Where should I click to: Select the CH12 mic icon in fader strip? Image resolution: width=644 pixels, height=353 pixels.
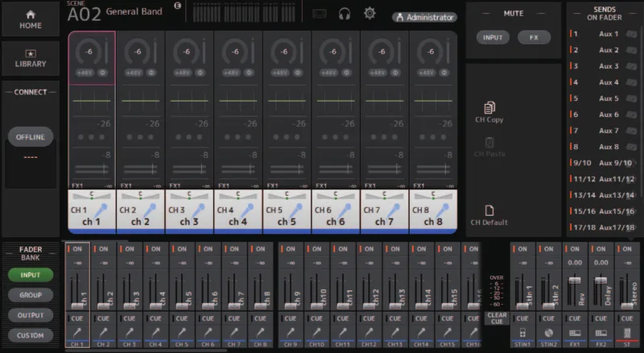pos(369,332)
